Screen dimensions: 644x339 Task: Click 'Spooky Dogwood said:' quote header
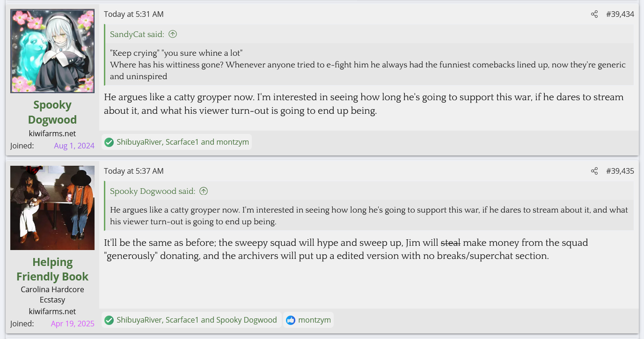click(x=153, y=191)
